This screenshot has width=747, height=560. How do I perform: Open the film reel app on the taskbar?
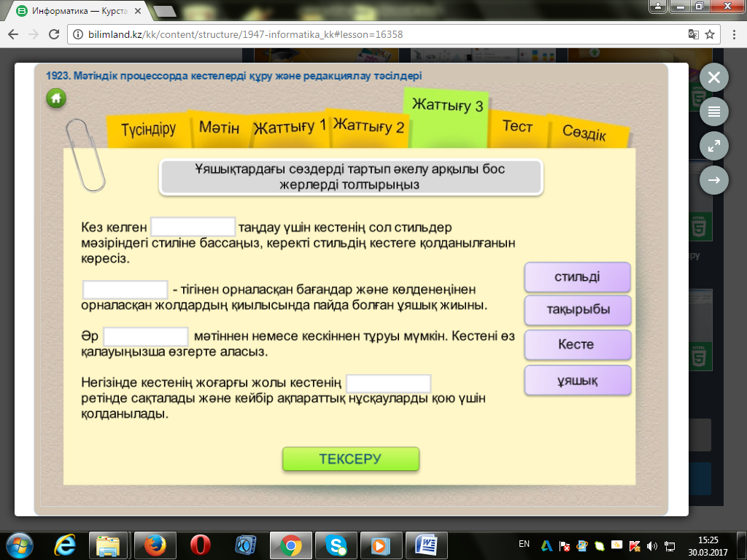click(246, 545)
